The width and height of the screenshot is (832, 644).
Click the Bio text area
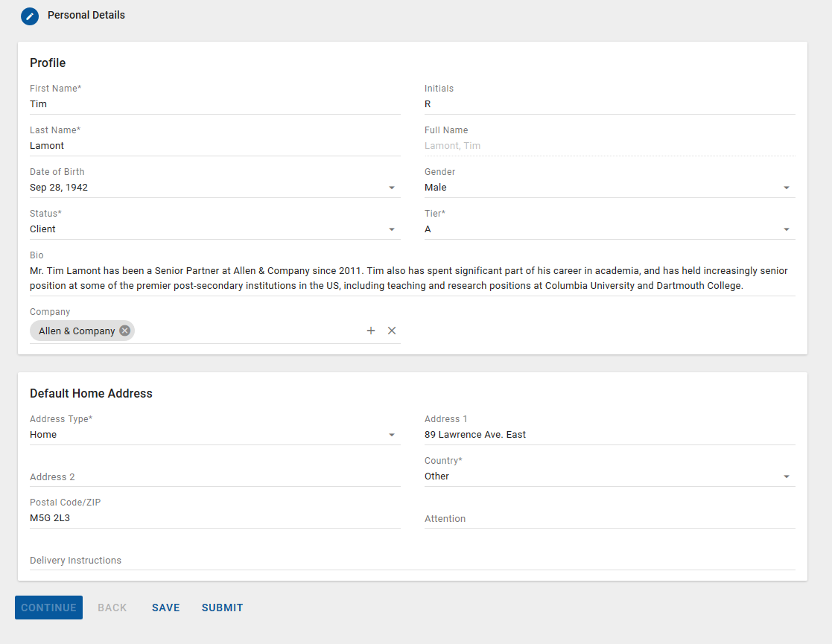coord(412,278)
